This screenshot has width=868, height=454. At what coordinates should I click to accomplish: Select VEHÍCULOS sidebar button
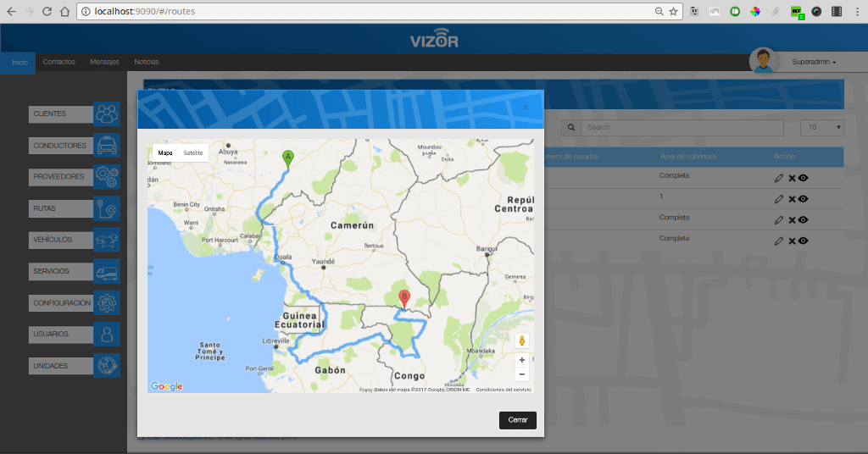[61, 240]
